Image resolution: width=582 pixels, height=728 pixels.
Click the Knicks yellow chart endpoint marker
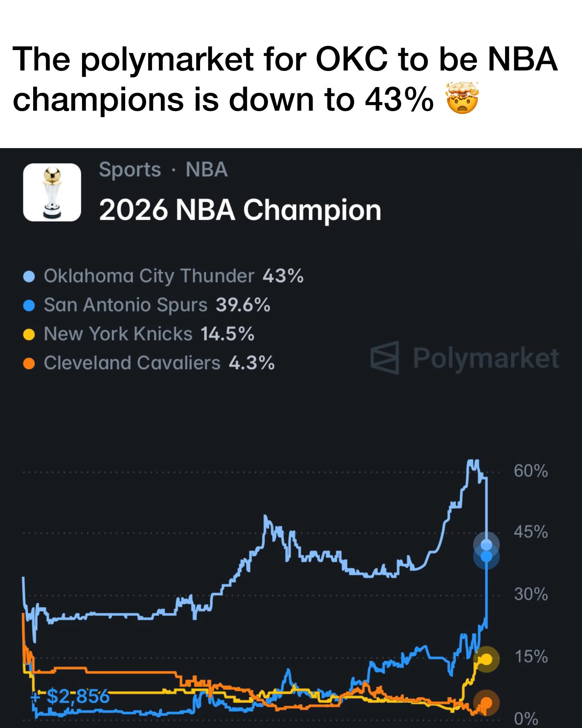click(x=486, y=659)
